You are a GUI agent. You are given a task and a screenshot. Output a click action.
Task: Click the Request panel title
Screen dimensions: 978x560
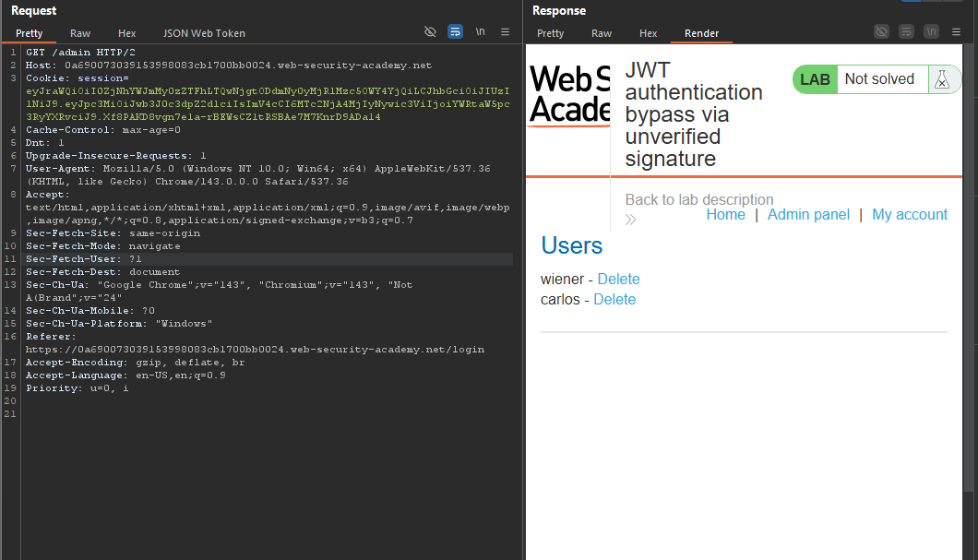point(34,10)
